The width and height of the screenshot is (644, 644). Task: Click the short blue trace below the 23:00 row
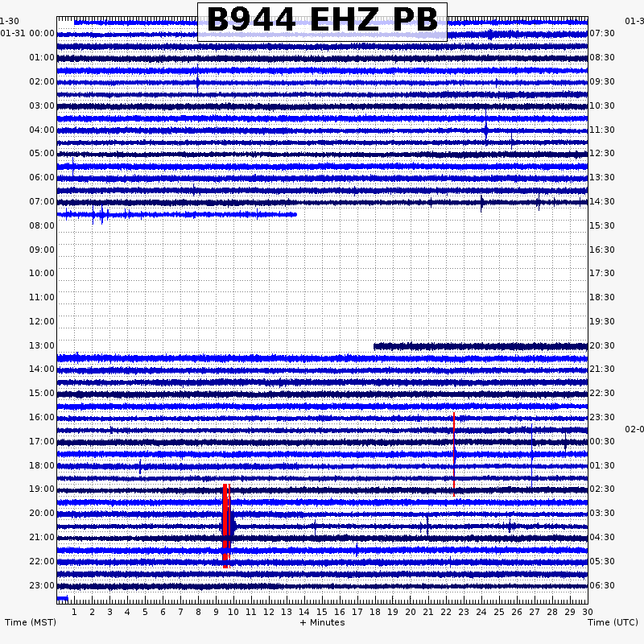[63, 598]
